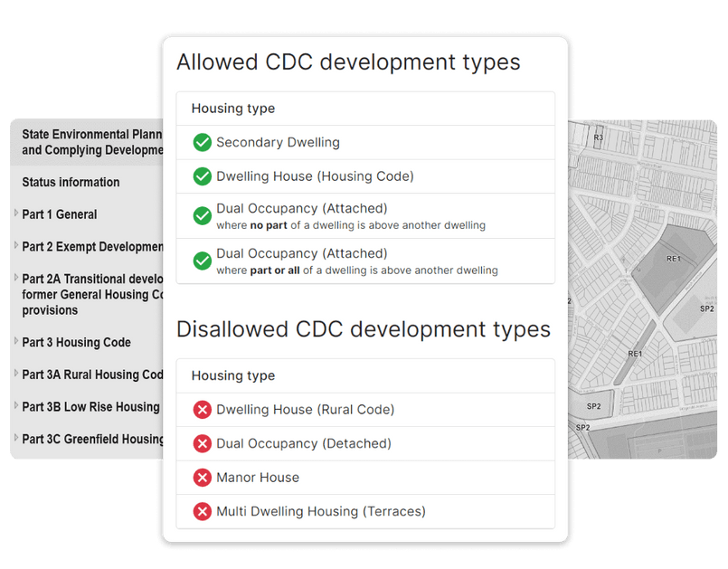Click the green check beside Secondary Dwelling
Image resolution: width=728 pixels, height=569 pixels.
tap(202, 143)
